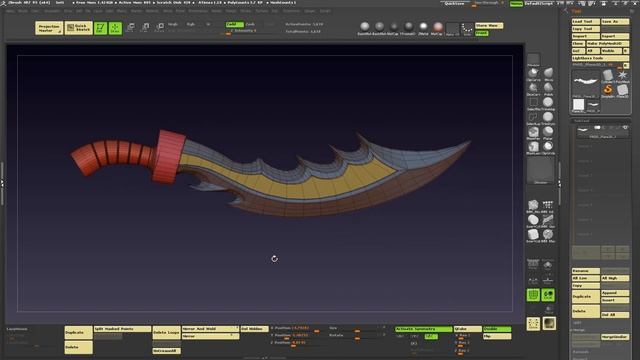Click the Frame icon beside the canvas
This screenshot has height=360, width=640.
pyautogui.click(x=533, y=324)
